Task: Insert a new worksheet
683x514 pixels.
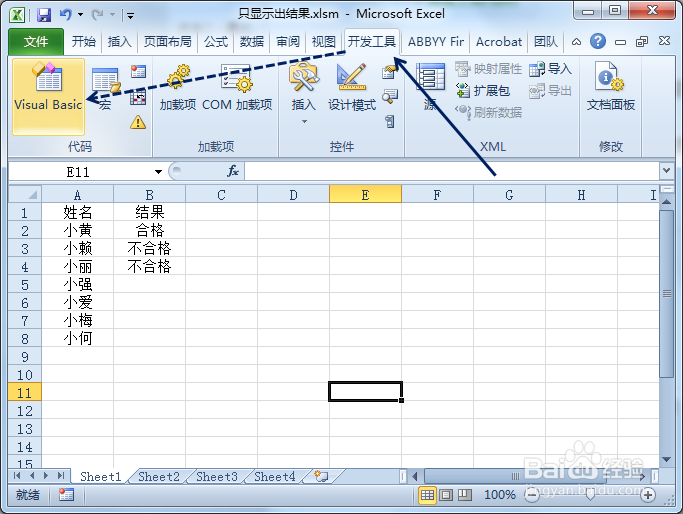Action: pos(321,476)
